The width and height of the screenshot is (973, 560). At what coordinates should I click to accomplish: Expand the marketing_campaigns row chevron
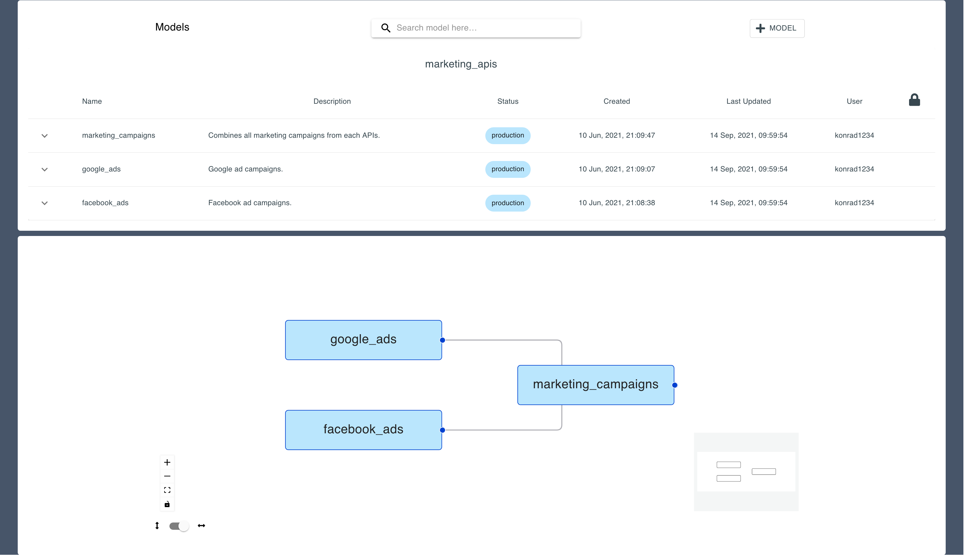click(x=45, y=136)
